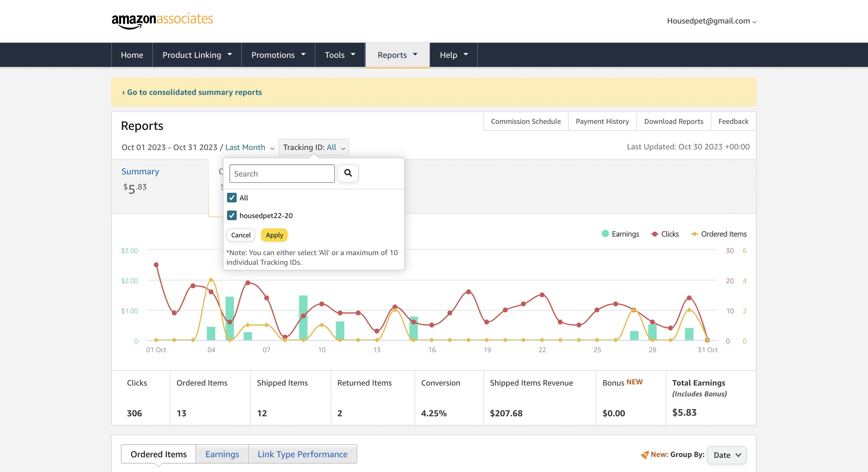The height and width of the screenshot is (472, 868).
Task: Click the tall earnings bar at 09 Oct
Action: point(303,317)
